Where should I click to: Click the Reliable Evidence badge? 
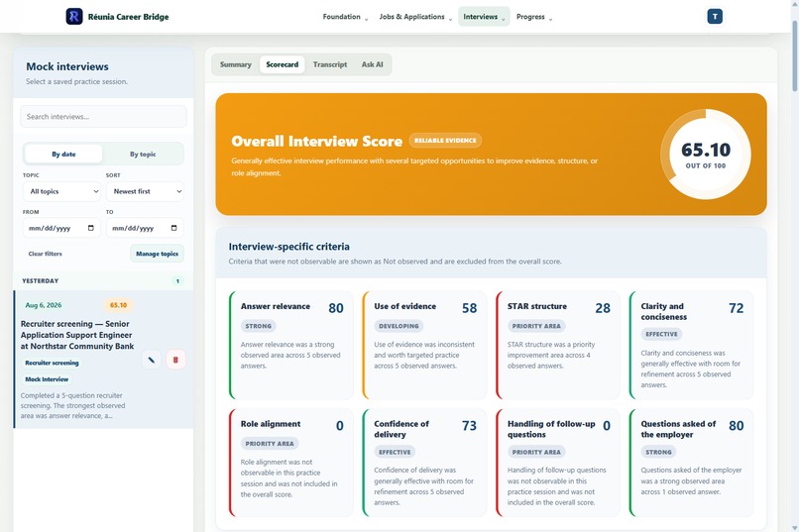pos(445,141)
